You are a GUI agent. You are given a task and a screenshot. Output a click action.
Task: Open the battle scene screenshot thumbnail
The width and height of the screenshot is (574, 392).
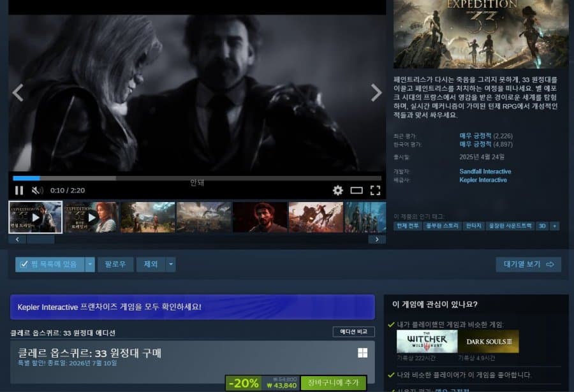coord(316,217)
